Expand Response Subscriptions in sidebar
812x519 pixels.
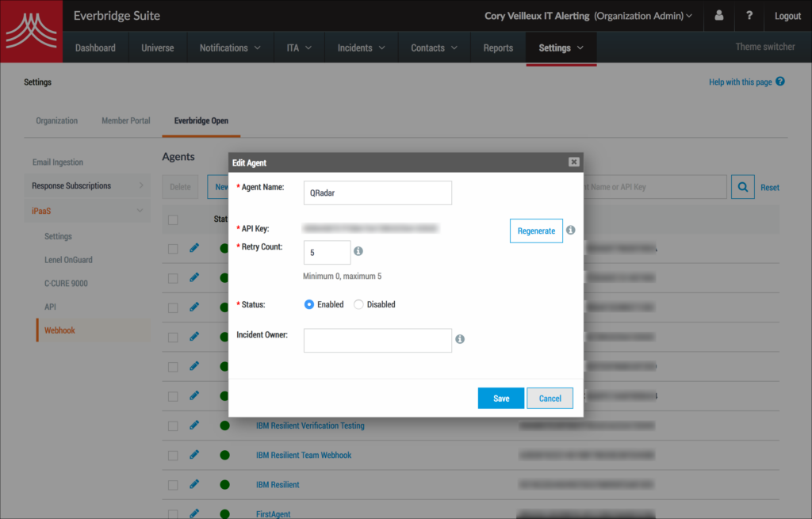tap(87, 185)
